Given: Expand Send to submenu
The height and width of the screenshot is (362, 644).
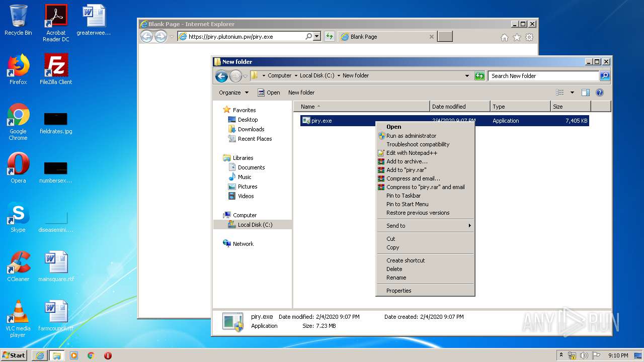Looking at the screenshot, I should [425, 226].
